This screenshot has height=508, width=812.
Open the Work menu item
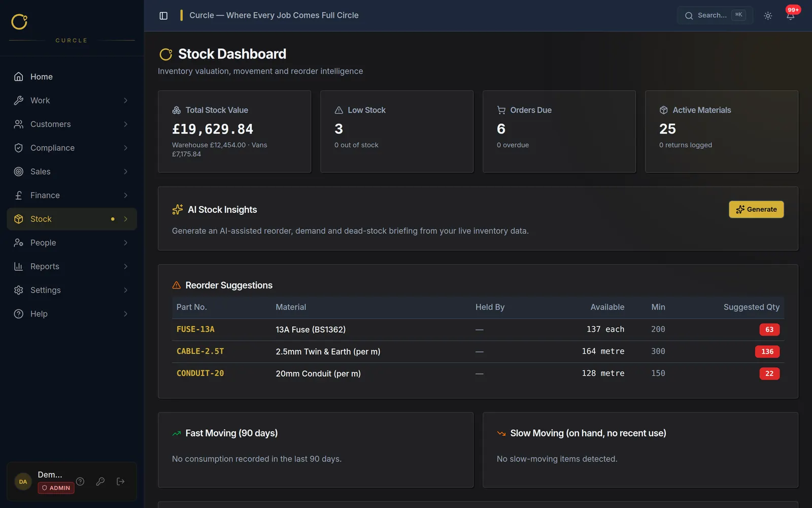pyautogui.click(x=72, y=101)
